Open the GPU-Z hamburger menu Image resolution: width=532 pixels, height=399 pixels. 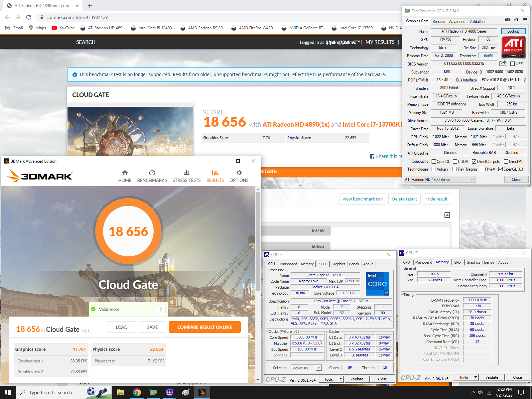pyautogui.click(x=525, y=20)
